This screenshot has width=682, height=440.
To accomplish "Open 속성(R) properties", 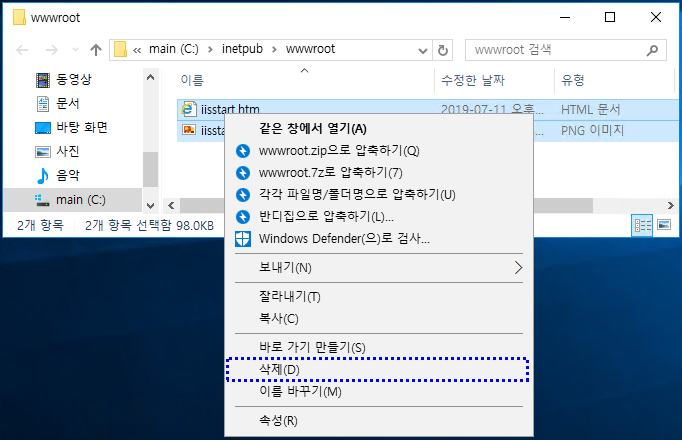I will pos(378,421).
